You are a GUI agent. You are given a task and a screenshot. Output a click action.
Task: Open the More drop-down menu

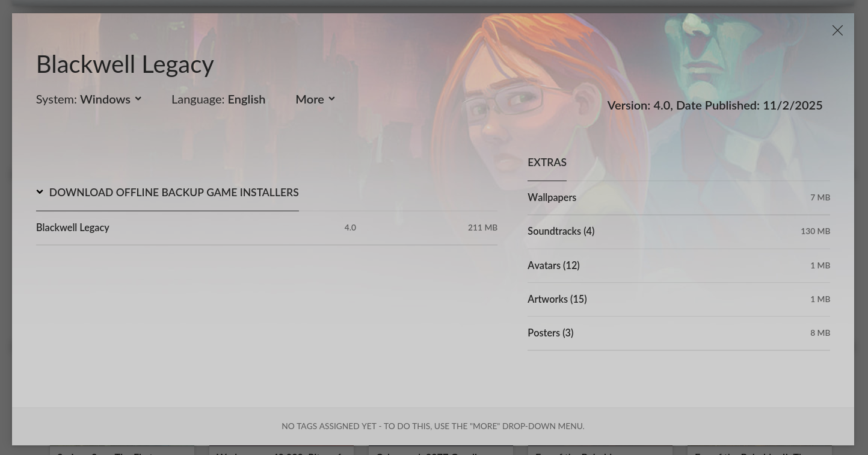315,99
